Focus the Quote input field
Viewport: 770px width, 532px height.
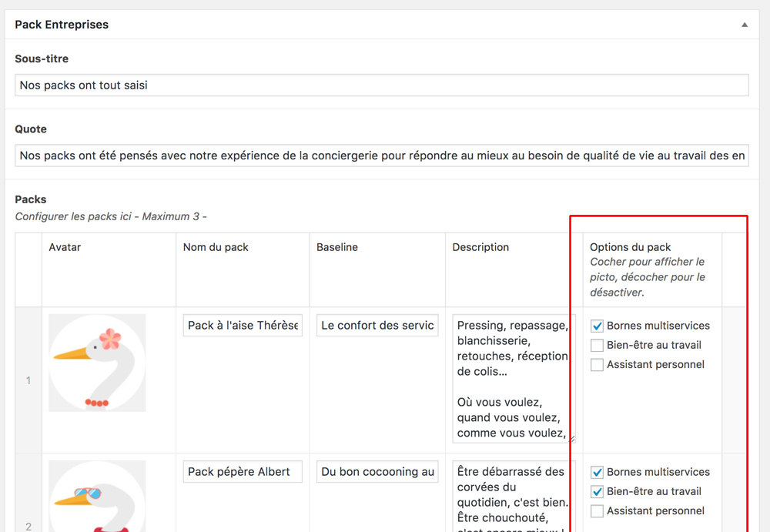[381, 156]
